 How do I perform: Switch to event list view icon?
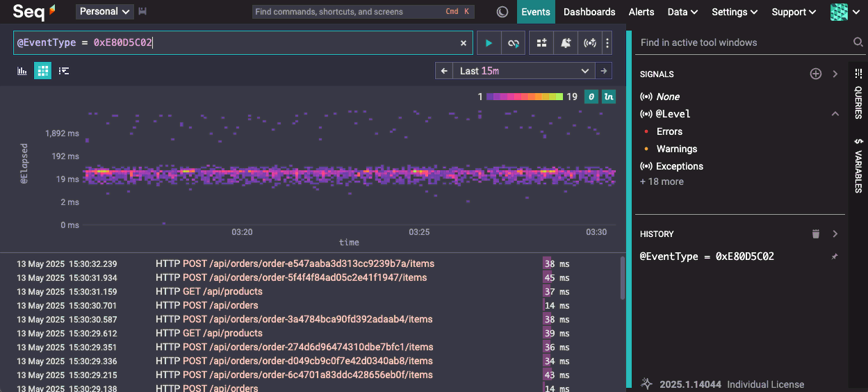click(x=64, y=71)
